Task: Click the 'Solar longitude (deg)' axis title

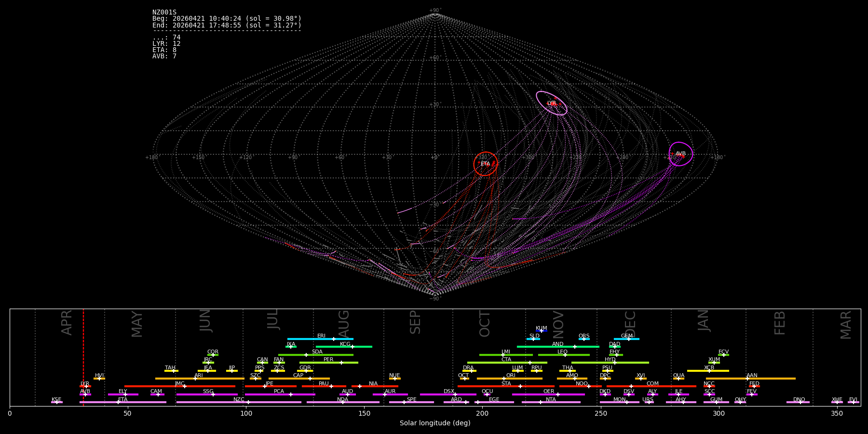Action: [435, 423]
